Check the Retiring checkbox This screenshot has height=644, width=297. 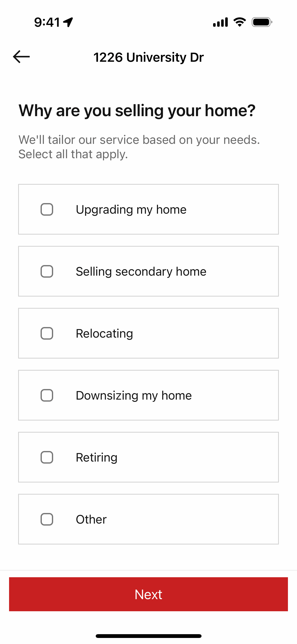47,457
